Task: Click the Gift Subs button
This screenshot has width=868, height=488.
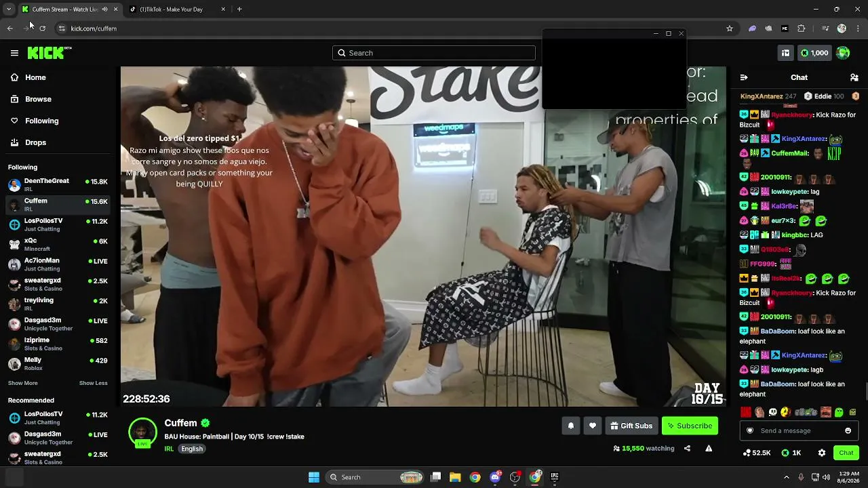Action: coord(631,426)
